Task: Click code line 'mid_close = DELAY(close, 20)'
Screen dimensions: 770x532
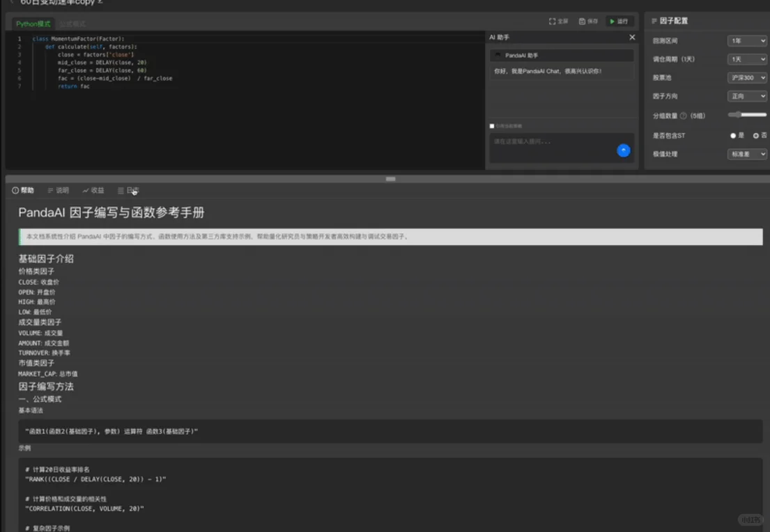Action: pos(102,63)
